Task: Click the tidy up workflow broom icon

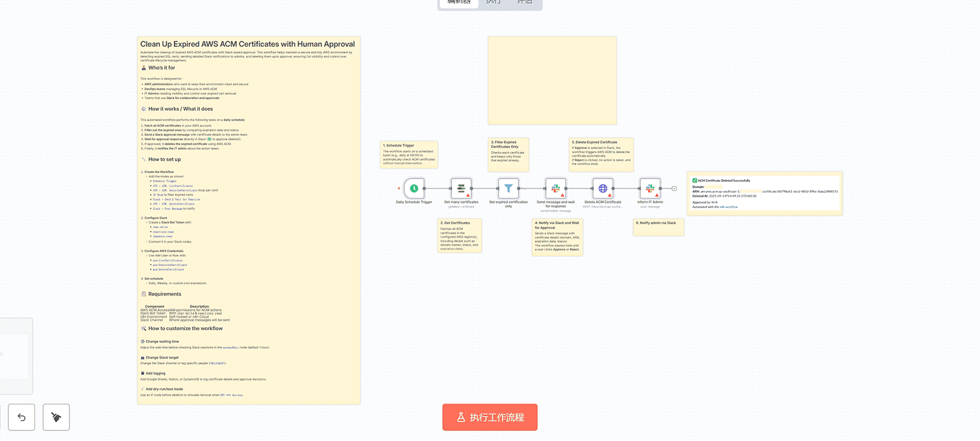Action: point(56,417)
